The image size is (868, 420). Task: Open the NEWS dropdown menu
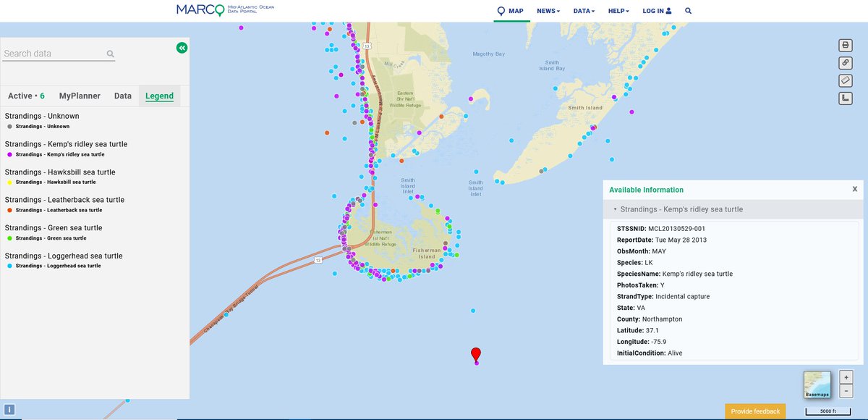[x=548, y=11]
